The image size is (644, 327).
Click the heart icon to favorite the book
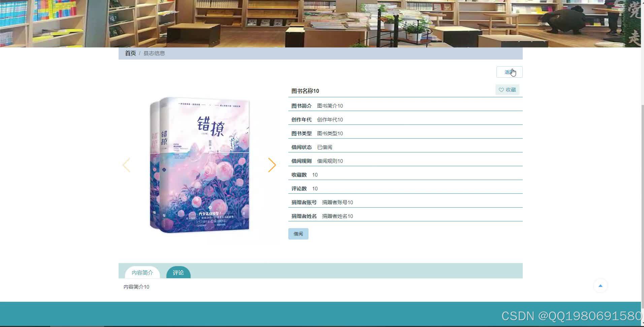(501, 90)
